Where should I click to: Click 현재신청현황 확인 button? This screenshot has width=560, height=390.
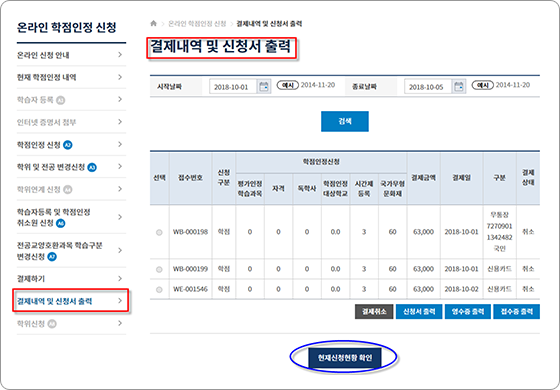tap(345, 358)
